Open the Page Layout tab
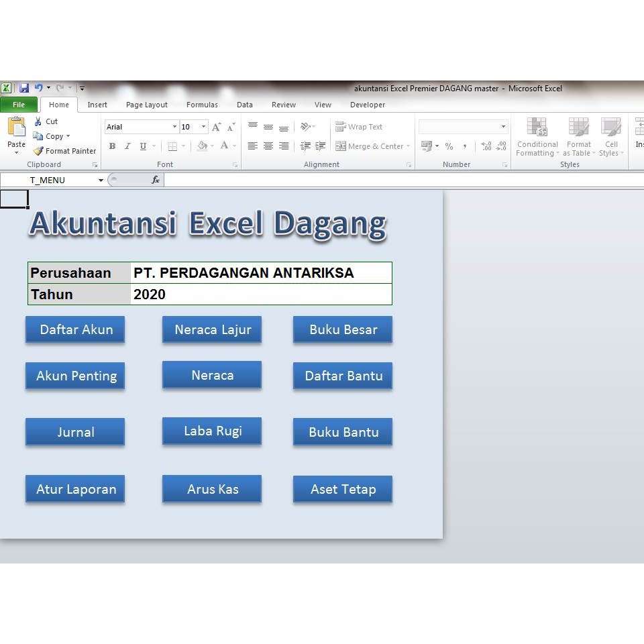Viewport: 644px width, 644px height. [x=146, y=105]
